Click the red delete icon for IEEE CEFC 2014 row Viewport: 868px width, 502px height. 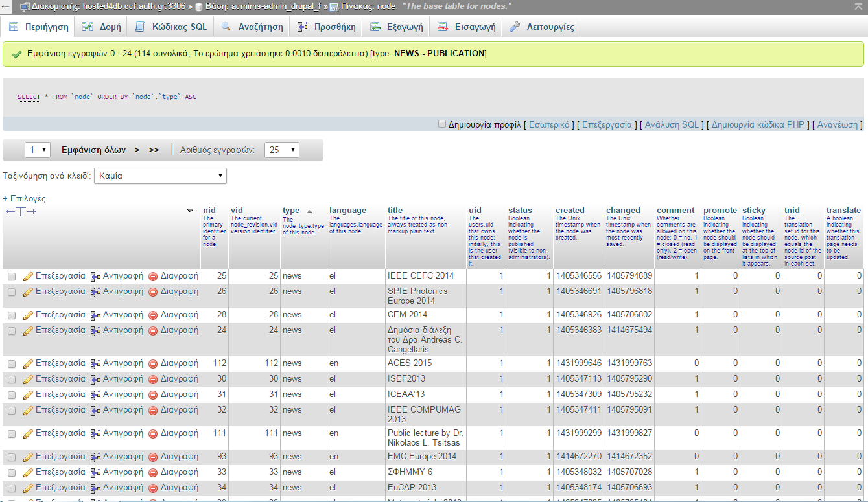pos(153,277)
